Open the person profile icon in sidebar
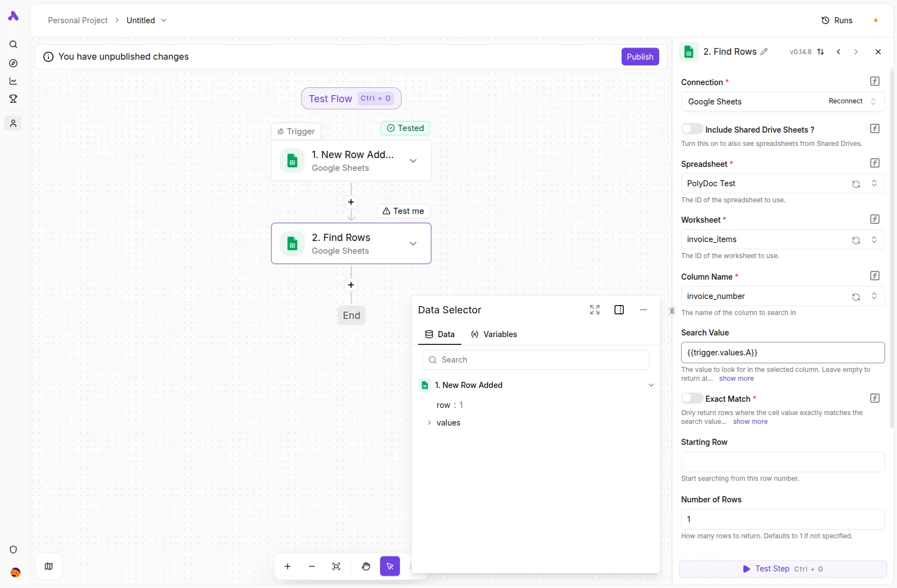897x588 pixels. pyautogui.click(x=13, y=123)
